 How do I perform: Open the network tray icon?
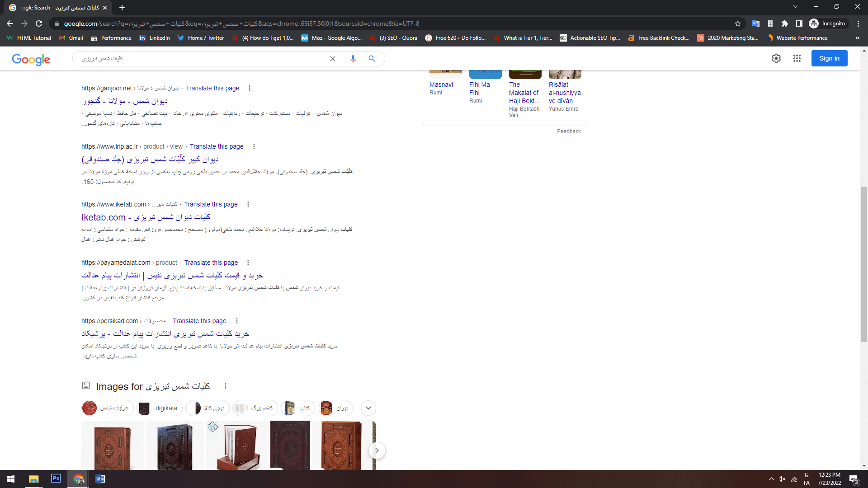[x=794, y=479]
